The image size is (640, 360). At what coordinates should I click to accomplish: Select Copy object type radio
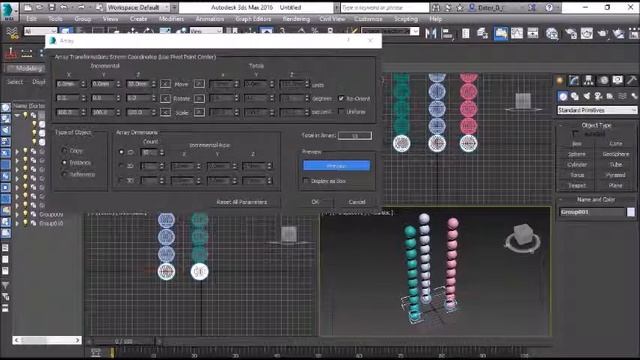tap(64, 151)
